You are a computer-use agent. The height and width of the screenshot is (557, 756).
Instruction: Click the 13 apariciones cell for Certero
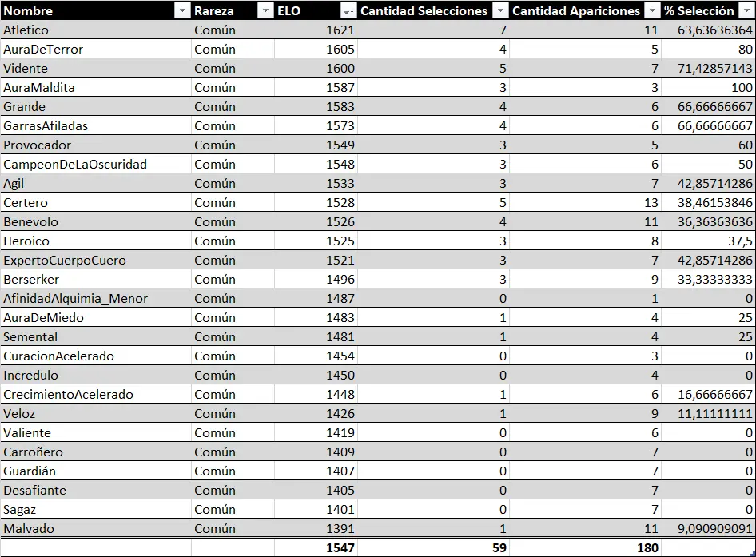click(x=585, y=203)
